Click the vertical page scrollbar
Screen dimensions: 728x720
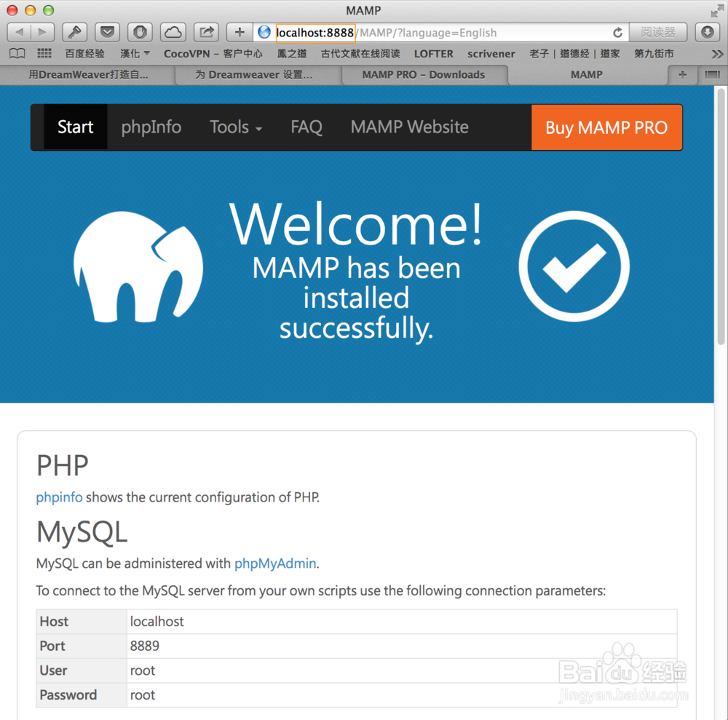(721, 217)
